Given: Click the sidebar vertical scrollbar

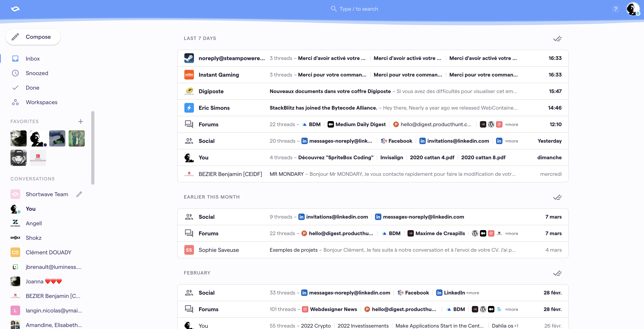Looking at the screenshot, I should (93, 148).
